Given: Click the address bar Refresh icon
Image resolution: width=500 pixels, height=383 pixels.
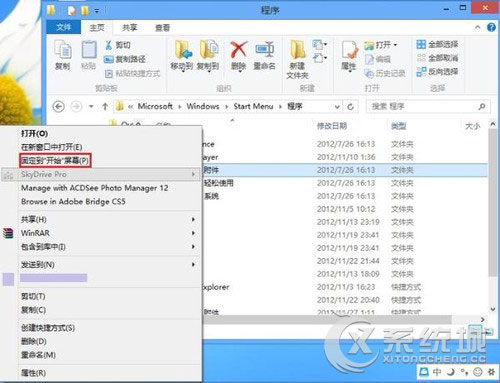Looking at the screenshot, I should (350, 107).
